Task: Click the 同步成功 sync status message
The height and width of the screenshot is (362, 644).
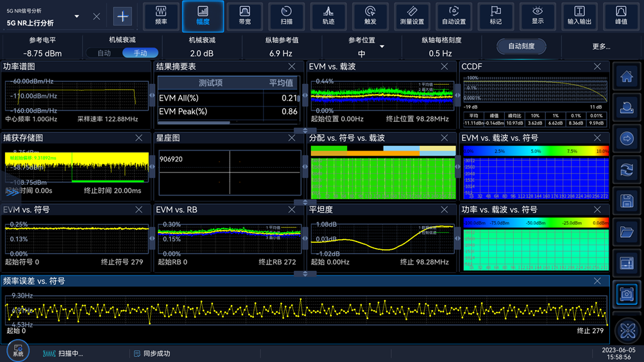Action: click(x=152, y=354)
